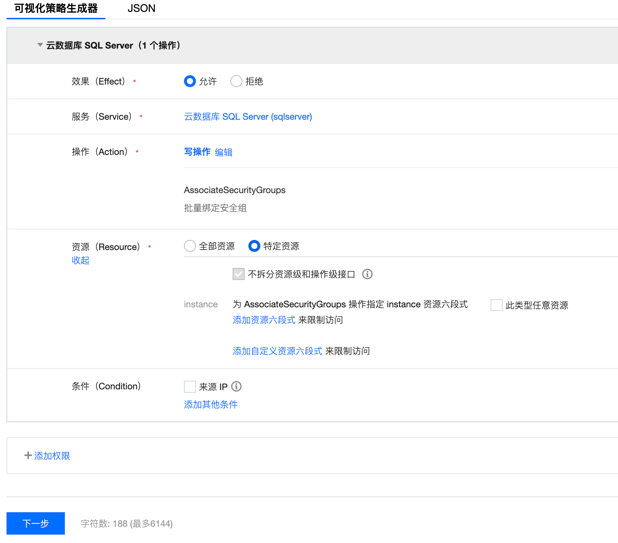The width and height of the screenshot is (618, 543).
Task: Click info icon beside 来源 IP
Action: pos(236,386)
